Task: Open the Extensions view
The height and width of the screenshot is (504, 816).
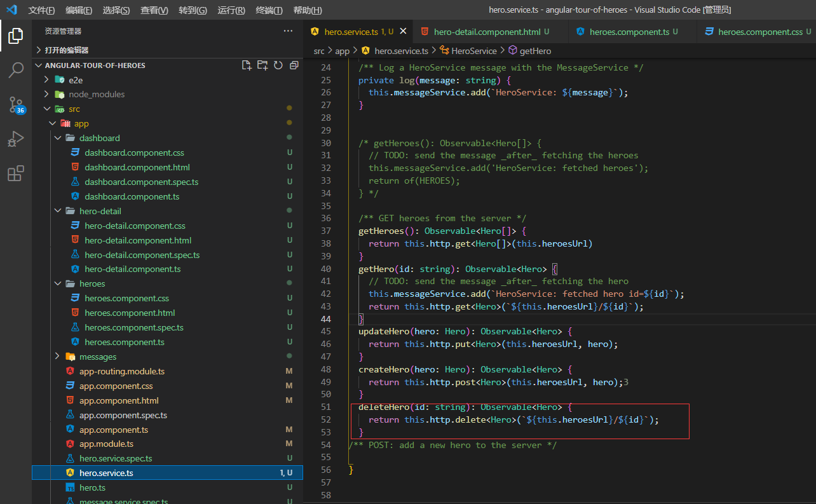Action: [x=16, y=173]
